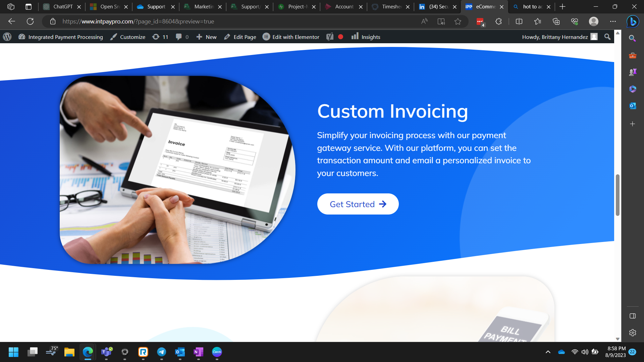Open Outlook from the Edge sidebar
The image size is (644, 362).
(632, 106)
